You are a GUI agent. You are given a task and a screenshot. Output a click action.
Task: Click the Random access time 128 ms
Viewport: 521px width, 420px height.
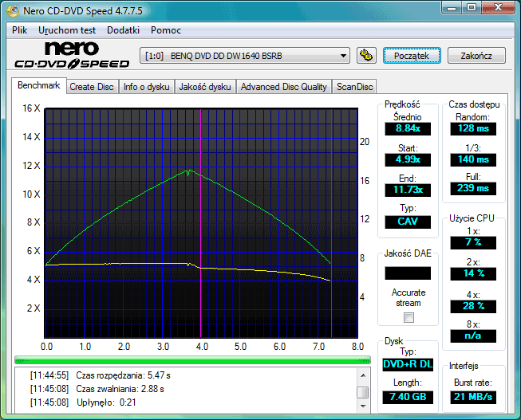click(473, 128)
